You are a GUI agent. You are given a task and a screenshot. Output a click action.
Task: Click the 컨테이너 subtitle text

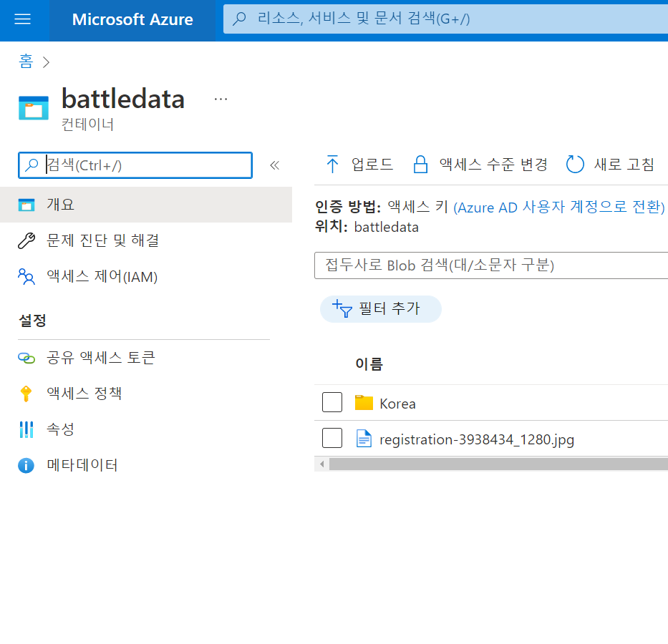88,125
